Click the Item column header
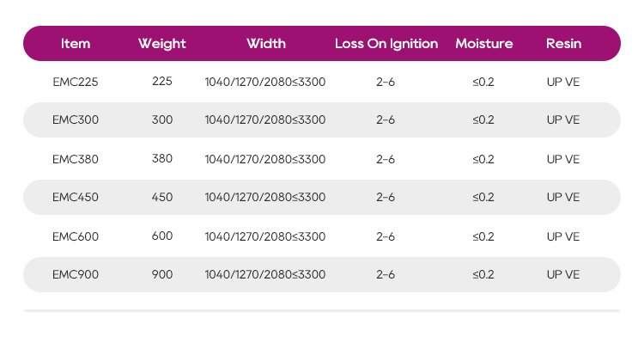 point(76,44)
